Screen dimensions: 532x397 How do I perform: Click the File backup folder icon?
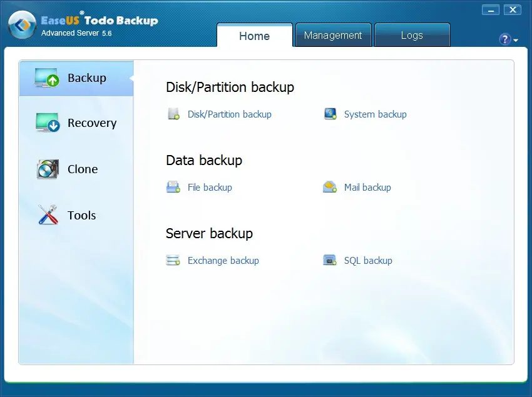[x=173, y=187]
